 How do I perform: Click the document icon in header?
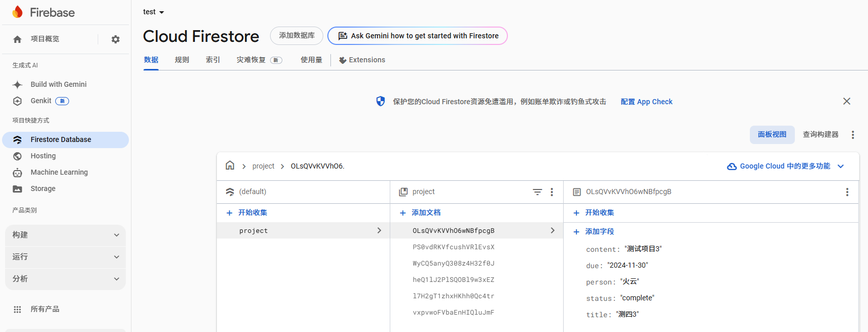(x=577, y=192)
